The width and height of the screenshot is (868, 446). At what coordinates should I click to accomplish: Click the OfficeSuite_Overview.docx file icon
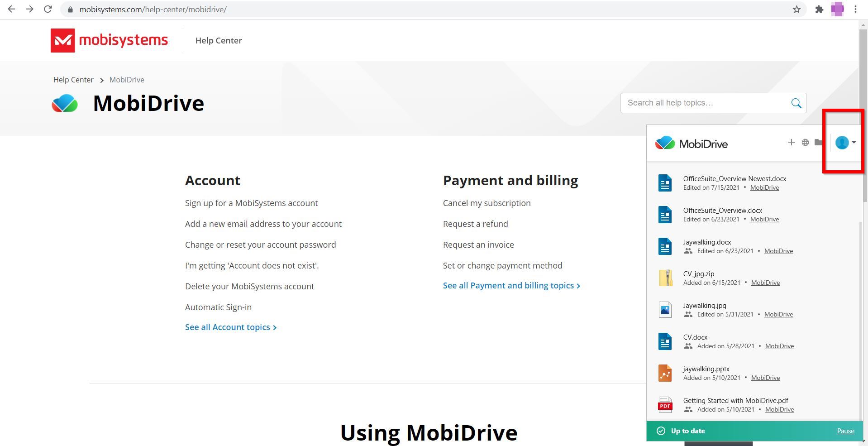pos(665,215)
